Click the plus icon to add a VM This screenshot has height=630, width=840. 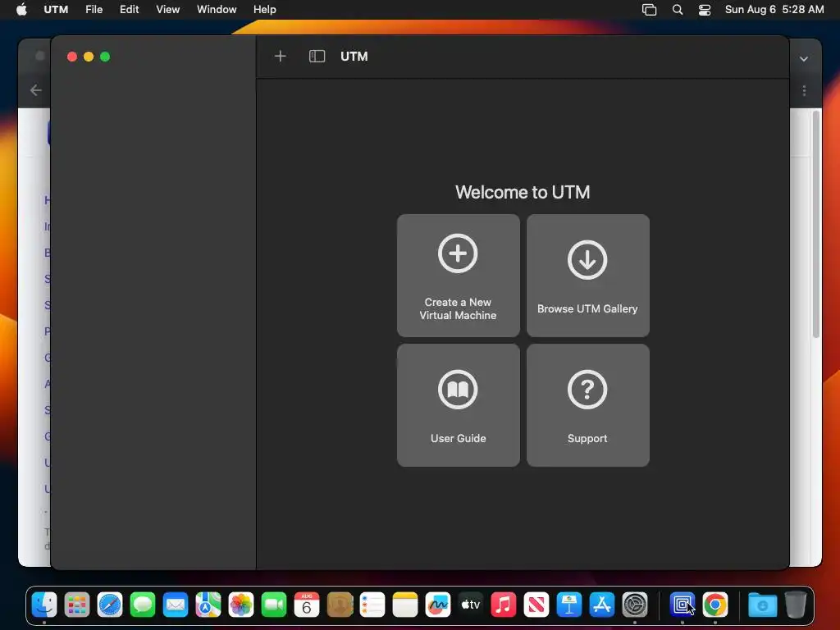pyautogui.click(x=281, y=57)
